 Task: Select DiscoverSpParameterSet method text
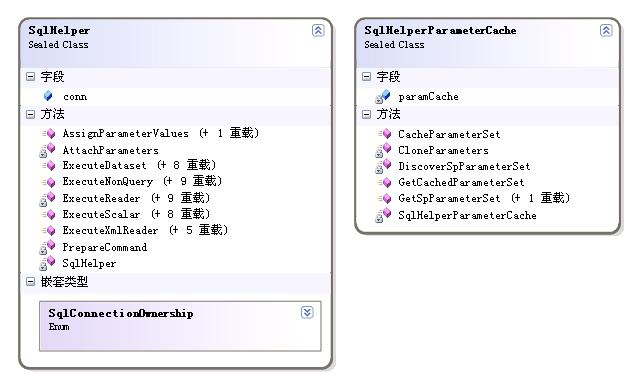(464, 166)
